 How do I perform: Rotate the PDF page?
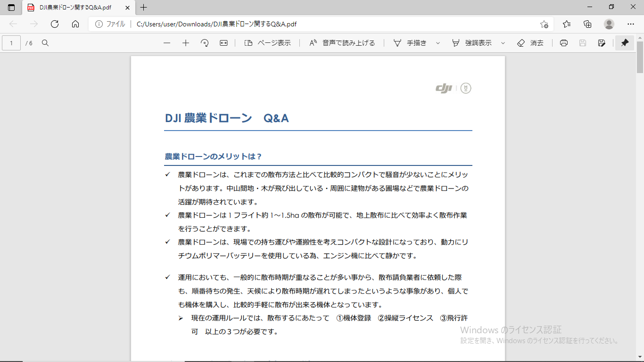pos(205,43)
